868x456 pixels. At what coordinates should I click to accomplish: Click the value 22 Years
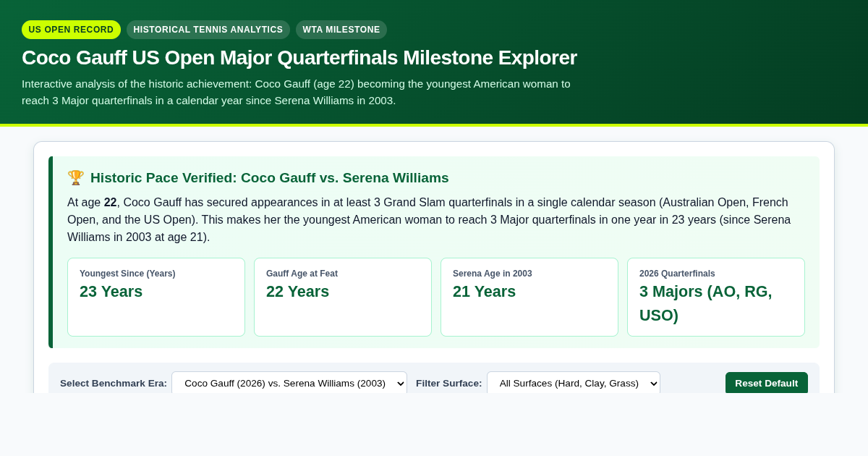[297, 292]
